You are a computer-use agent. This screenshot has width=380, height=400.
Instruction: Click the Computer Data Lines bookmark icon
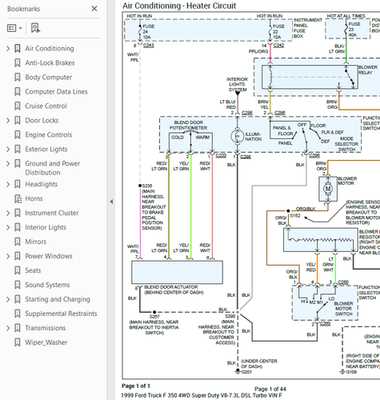[17, 92]
